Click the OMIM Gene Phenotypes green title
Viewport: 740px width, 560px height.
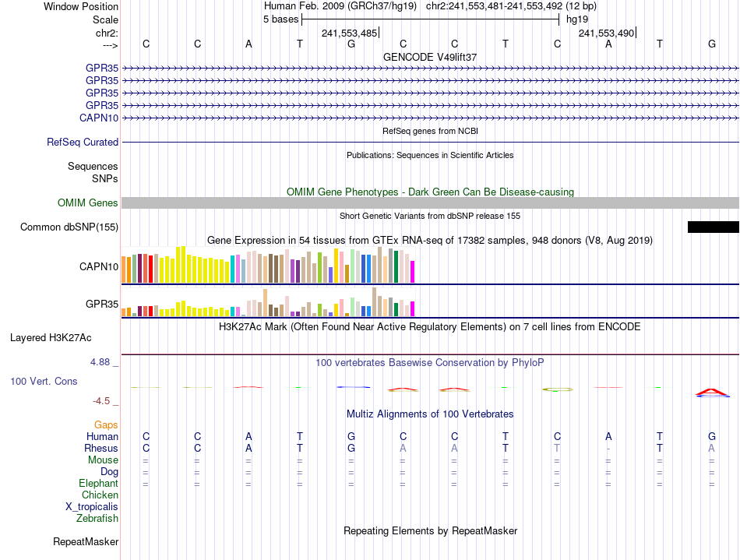430,192
